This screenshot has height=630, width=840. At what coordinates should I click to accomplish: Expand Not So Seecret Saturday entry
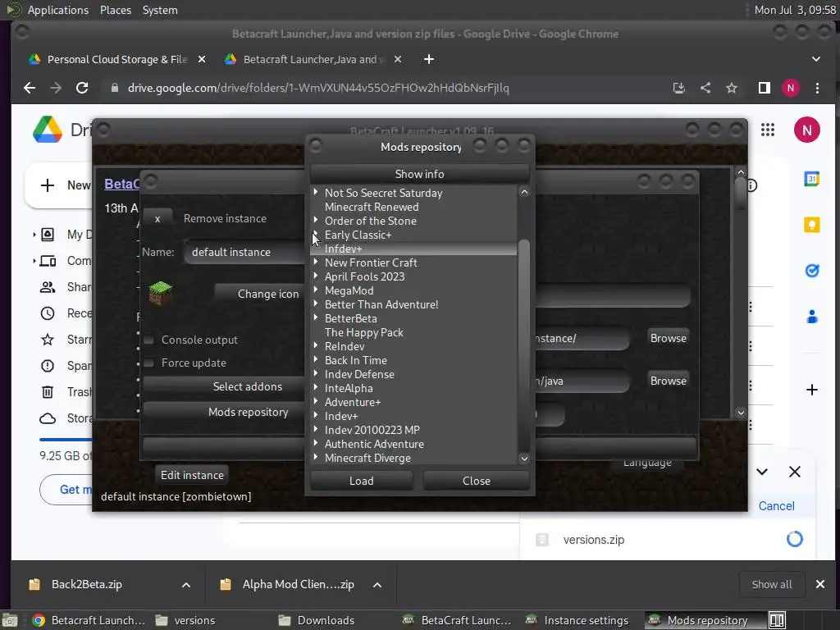coord(316,192)
